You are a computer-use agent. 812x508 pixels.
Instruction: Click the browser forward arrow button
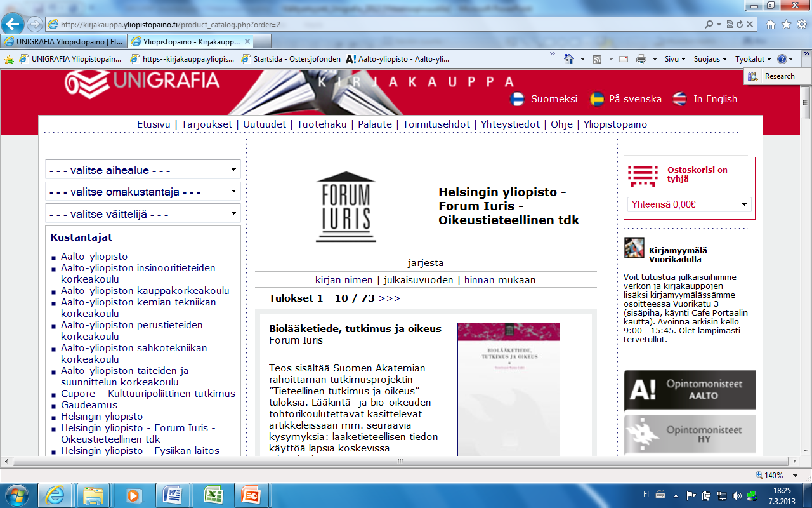click(x=34, y=24)
